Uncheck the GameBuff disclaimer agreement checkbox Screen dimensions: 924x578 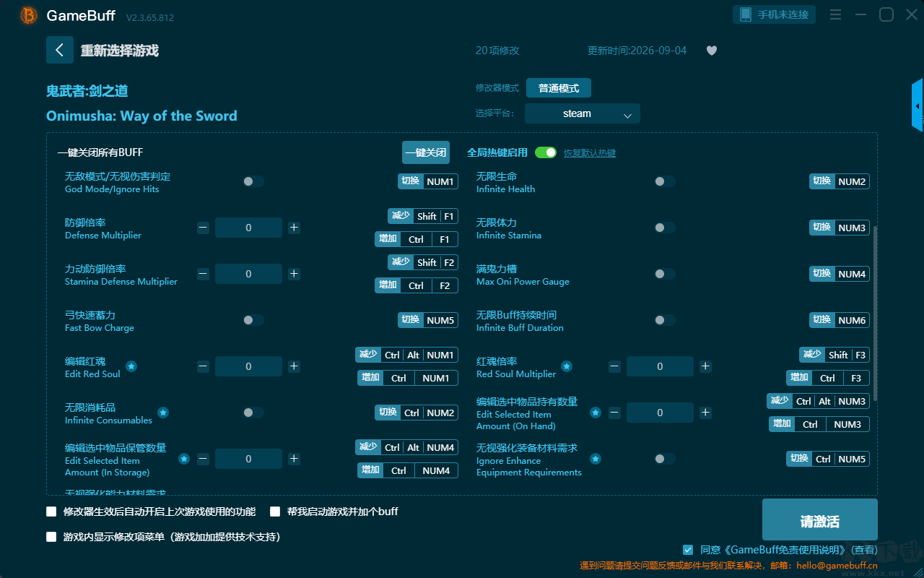point(688,550)
